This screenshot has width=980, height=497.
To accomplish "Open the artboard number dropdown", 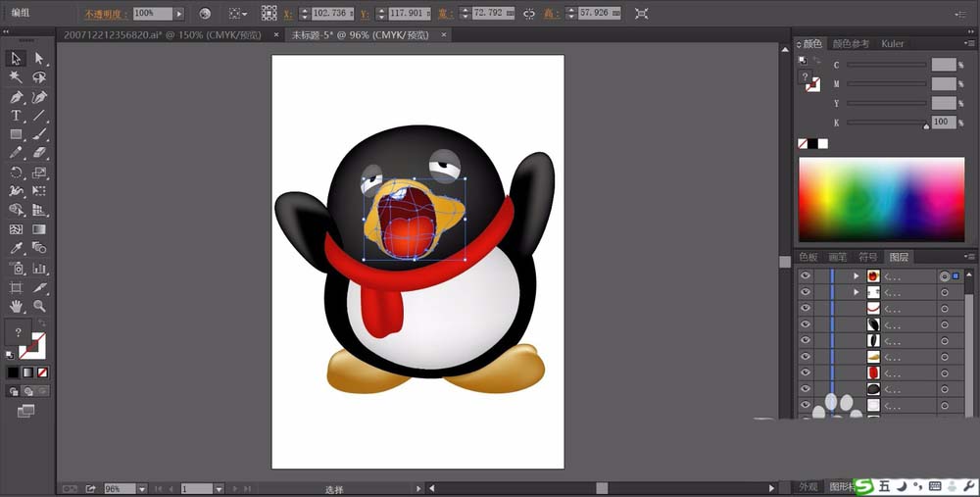I will (219, 489).
